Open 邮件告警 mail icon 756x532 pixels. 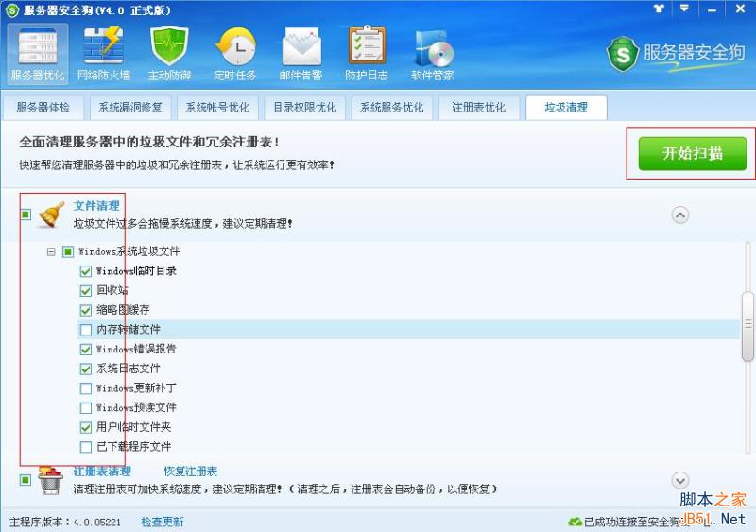click(301, 53)
